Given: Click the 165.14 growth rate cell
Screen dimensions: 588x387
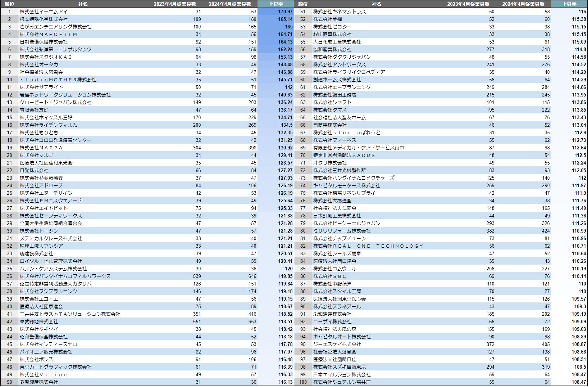Looking at the screenshot, I should 285,19.
